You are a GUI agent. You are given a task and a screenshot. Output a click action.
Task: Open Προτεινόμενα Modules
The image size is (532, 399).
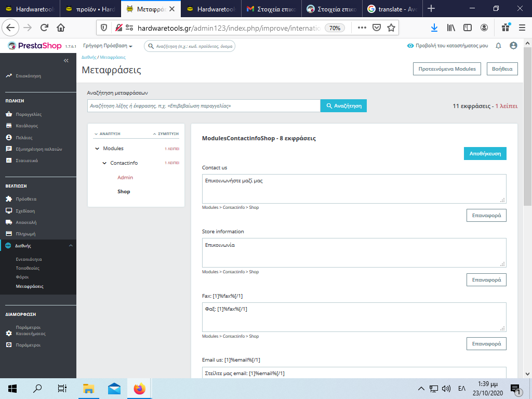point(447,69)
